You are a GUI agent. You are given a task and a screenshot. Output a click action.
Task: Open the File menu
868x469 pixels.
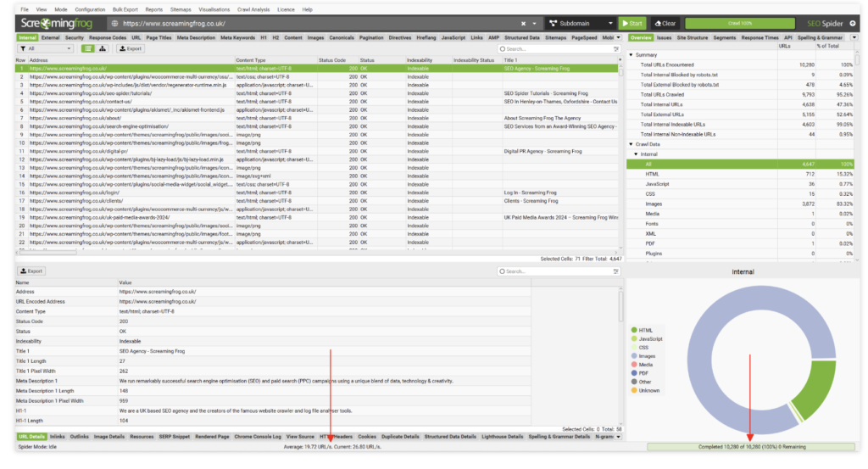pos(25,9)
